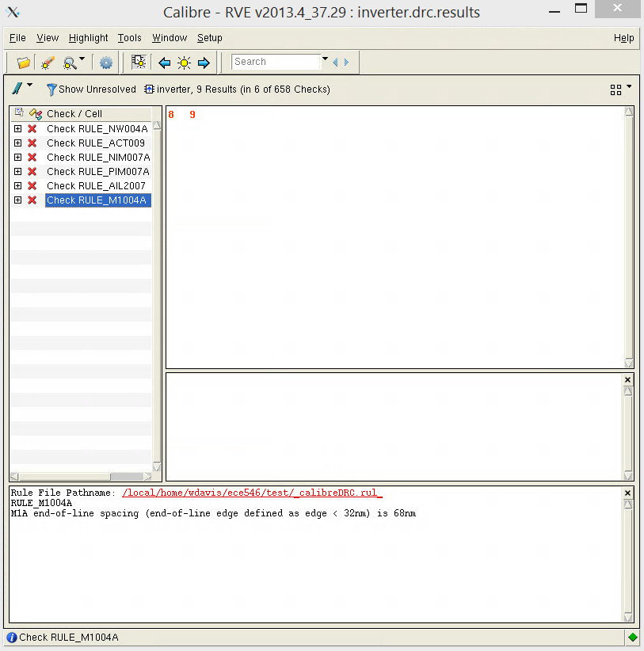
Task: Go to next result with right arrow
Action: click(x=204, y=63)
